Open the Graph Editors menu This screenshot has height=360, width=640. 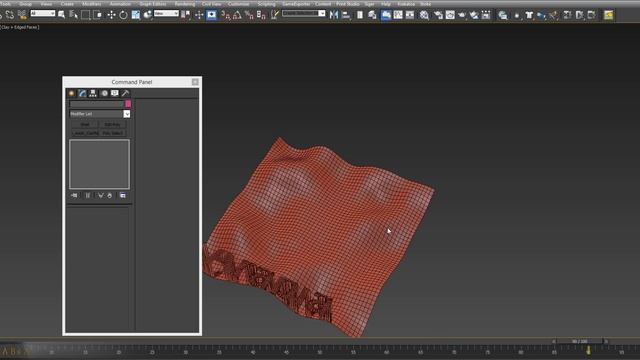[153, 4]
